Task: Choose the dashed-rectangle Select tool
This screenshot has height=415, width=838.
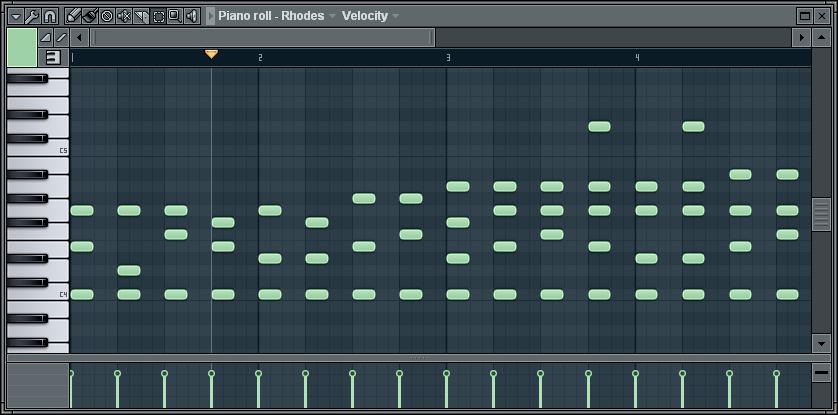Action: click(x=158, y=16)
